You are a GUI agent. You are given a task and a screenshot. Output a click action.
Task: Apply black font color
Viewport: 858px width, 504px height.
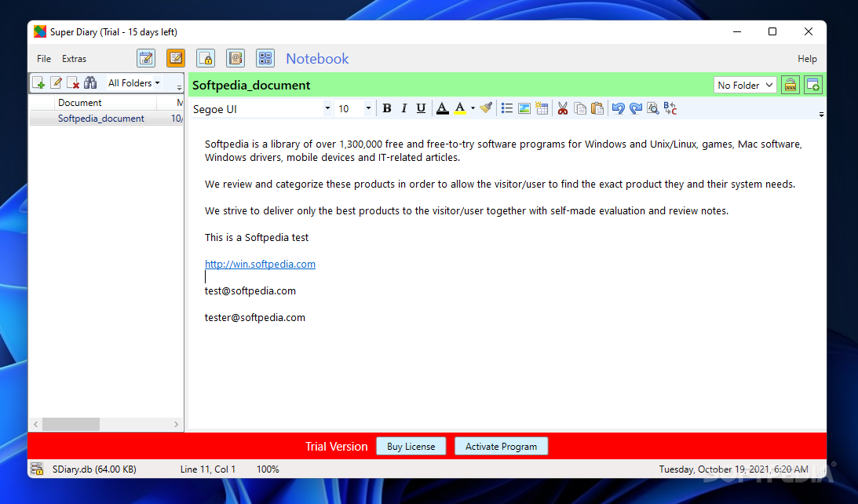[x=443, y=108]
